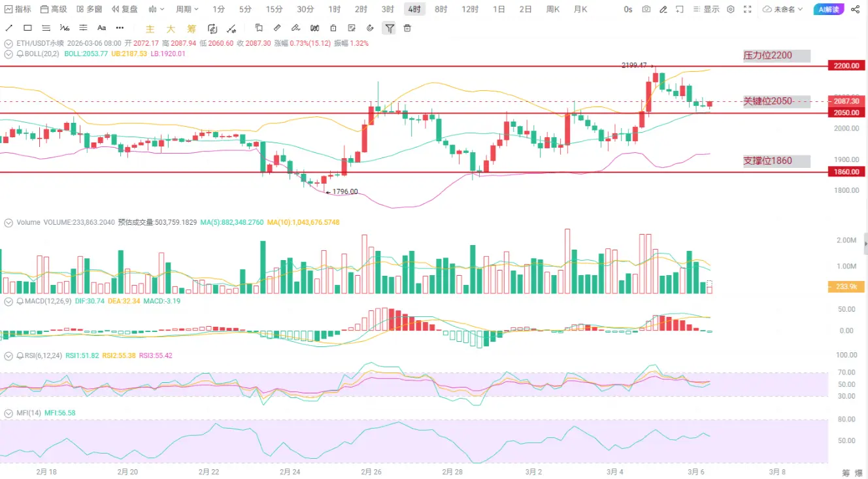The width and height of the screenshot is (868, 479).
Task: Click the line-with-eraser tool icon
Action: [x=231, y=29]
